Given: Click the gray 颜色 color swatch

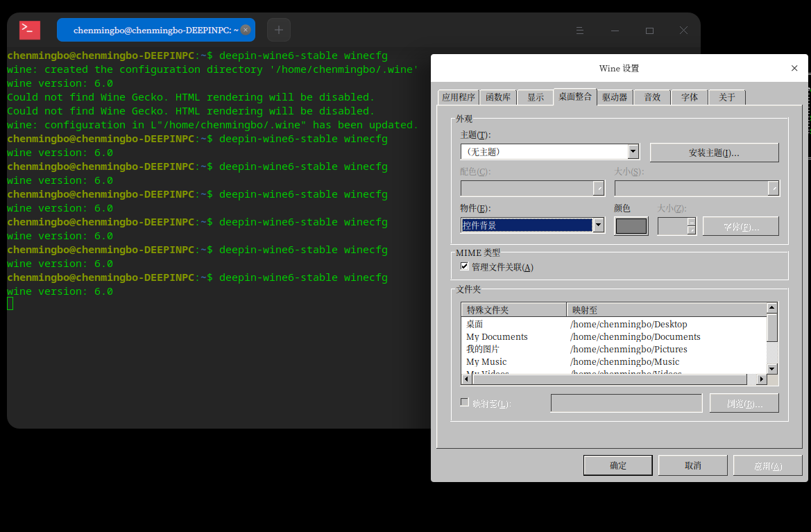Looking at the screenshot, I should tap(631, 226).
